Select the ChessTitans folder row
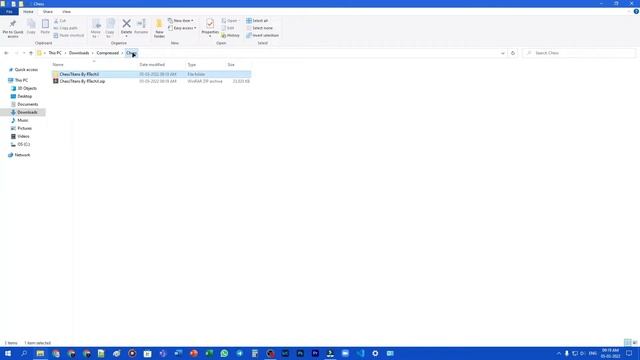Image resolution: width=640 pixels, height=360 pixels. pyautogui.click(x=151, y=74)
